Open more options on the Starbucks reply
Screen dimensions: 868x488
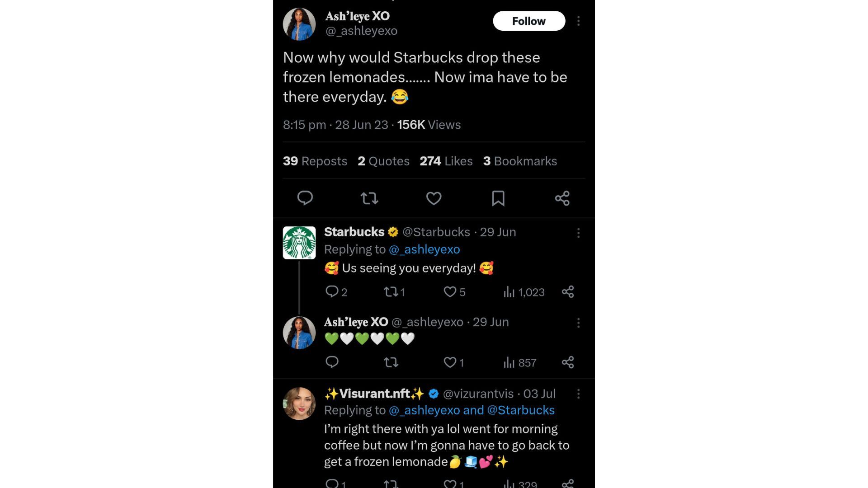tap(579, 232)
